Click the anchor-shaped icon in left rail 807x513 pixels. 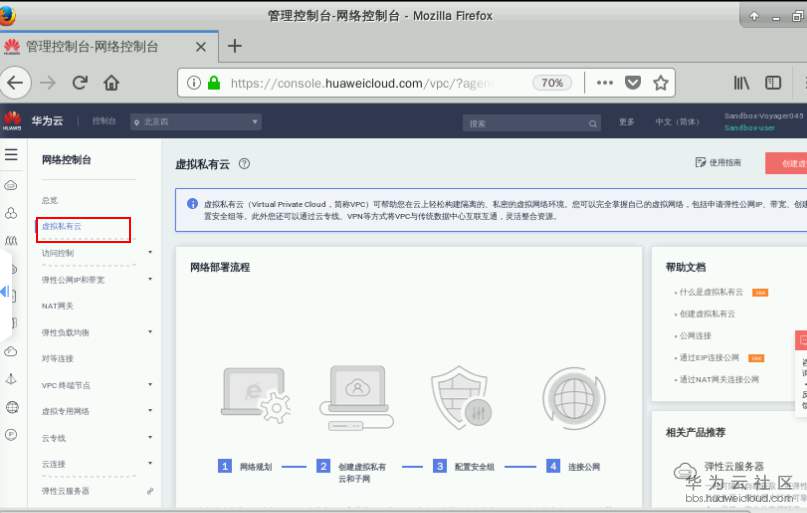11,379
